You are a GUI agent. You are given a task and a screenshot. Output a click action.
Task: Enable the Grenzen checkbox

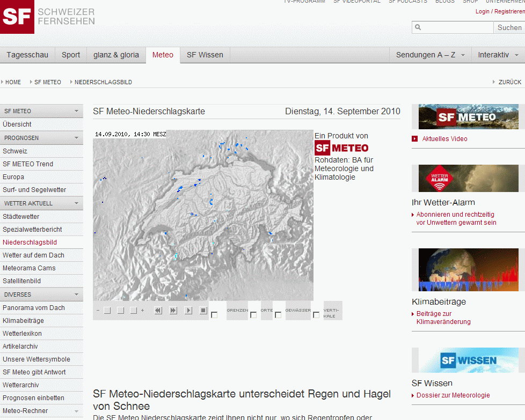[x=214, y=315]
